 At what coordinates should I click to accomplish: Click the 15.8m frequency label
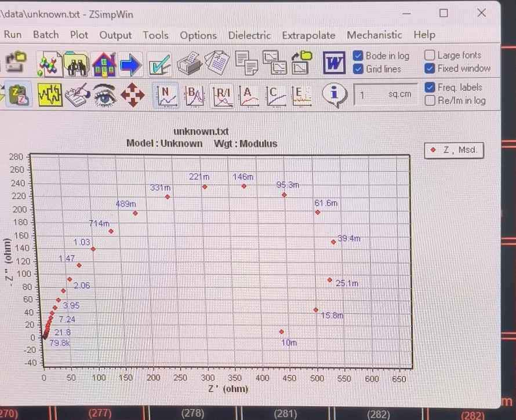[x=332, y=315]
